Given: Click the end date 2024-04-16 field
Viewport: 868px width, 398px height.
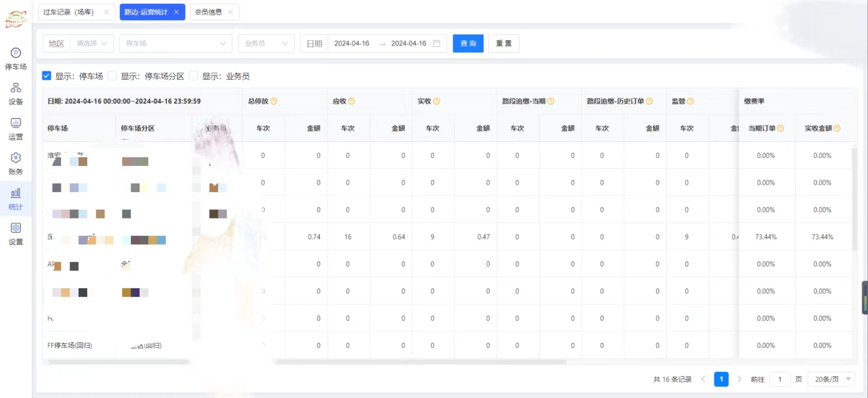Looking at the screenshot, I should (x=408, y=43).
